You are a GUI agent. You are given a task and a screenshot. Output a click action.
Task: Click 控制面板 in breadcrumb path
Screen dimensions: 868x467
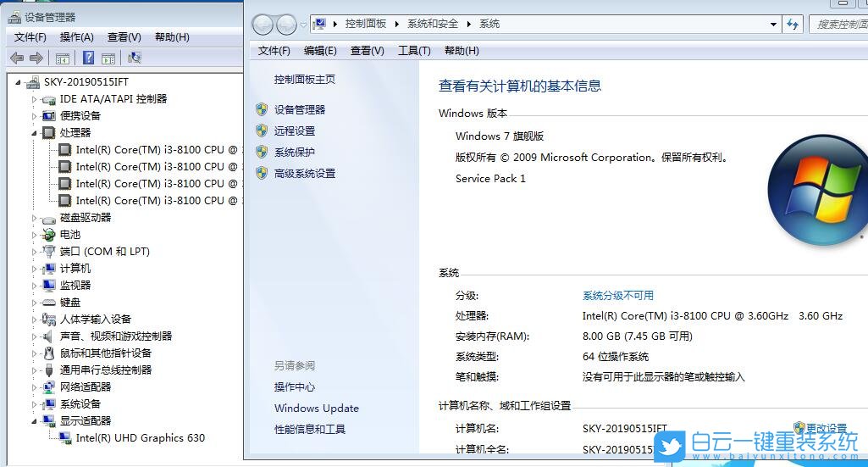click(x=365, y=24)
